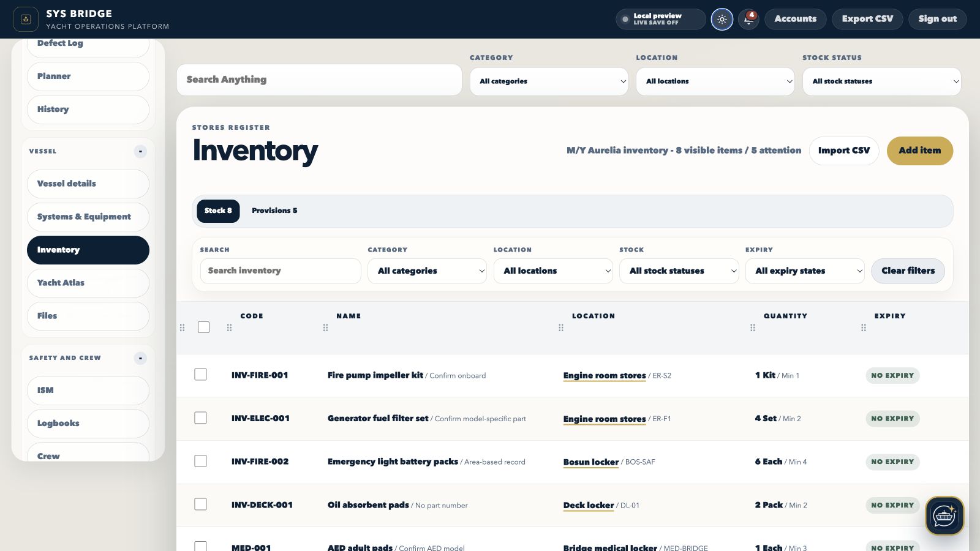
Task: Open the top Category dropdown
Action: [549, 81]
